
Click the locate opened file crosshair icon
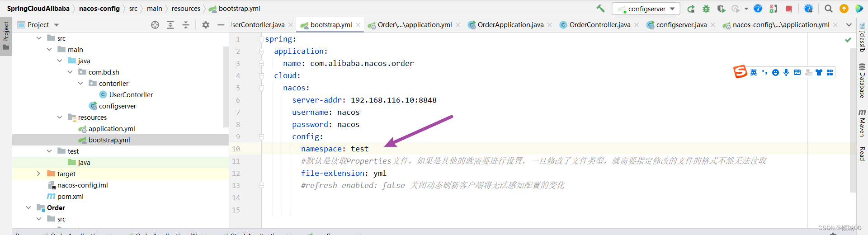(155, 25)
